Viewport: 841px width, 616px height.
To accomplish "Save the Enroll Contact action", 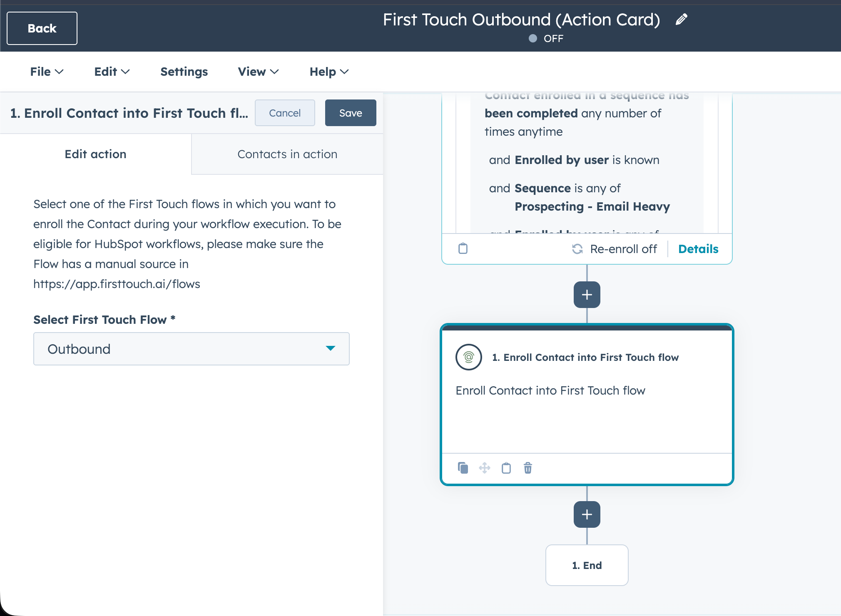I will (x=350, y=113).
